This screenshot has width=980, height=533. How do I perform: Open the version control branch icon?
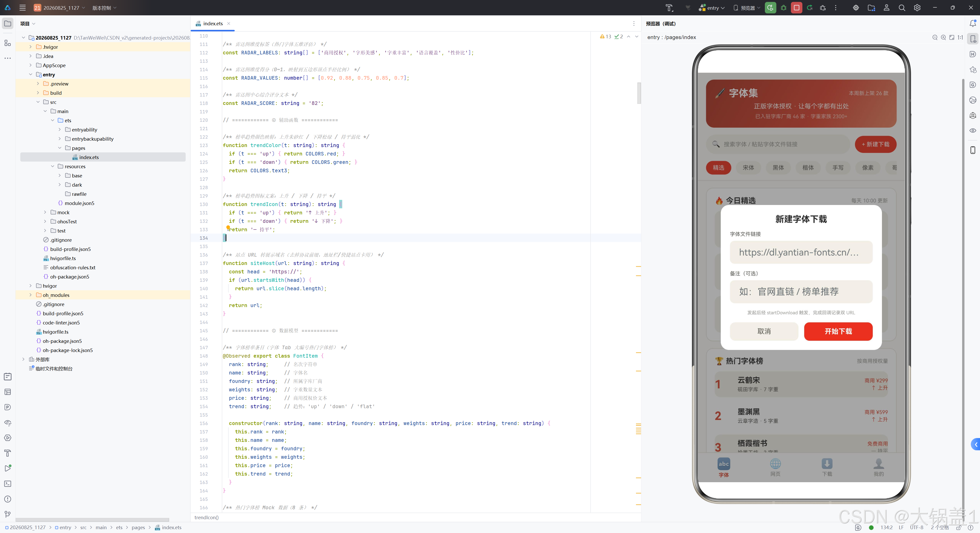8,514
